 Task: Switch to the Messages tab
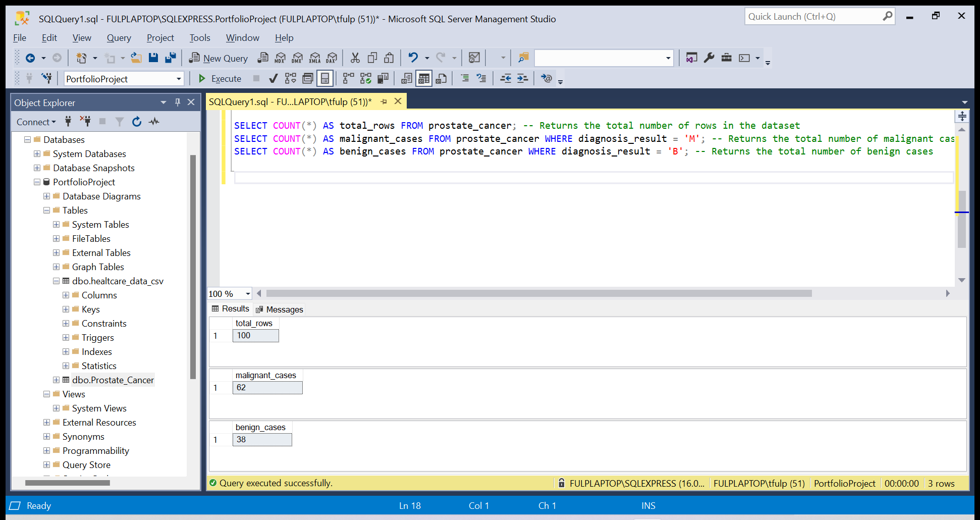(x=279, y=309)
